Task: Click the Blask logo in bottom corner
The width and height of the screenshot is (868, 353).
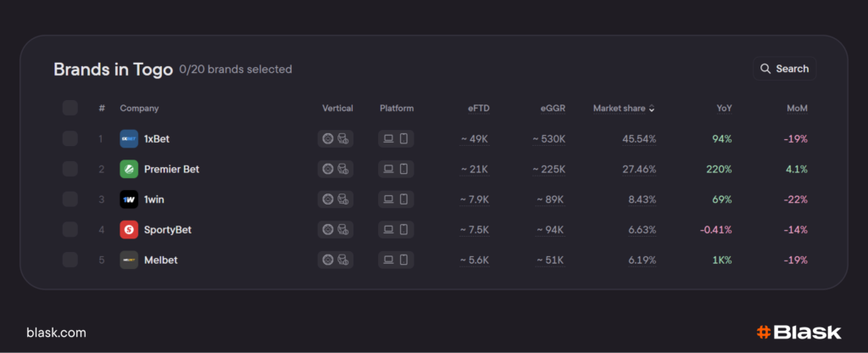Action: pos(798,333)
